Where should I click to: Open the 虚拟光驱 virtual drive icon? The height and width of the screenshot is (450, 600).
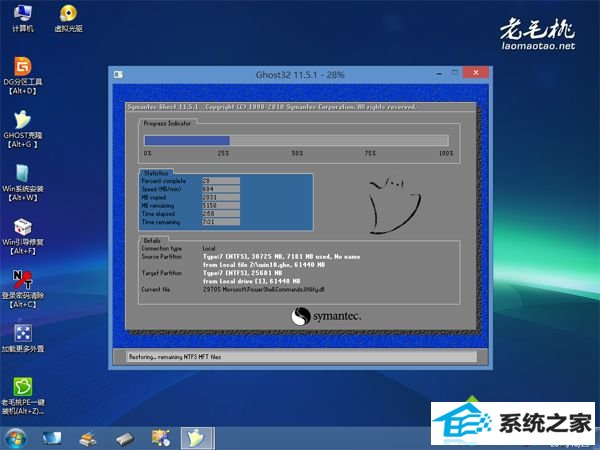click(68, 18)
